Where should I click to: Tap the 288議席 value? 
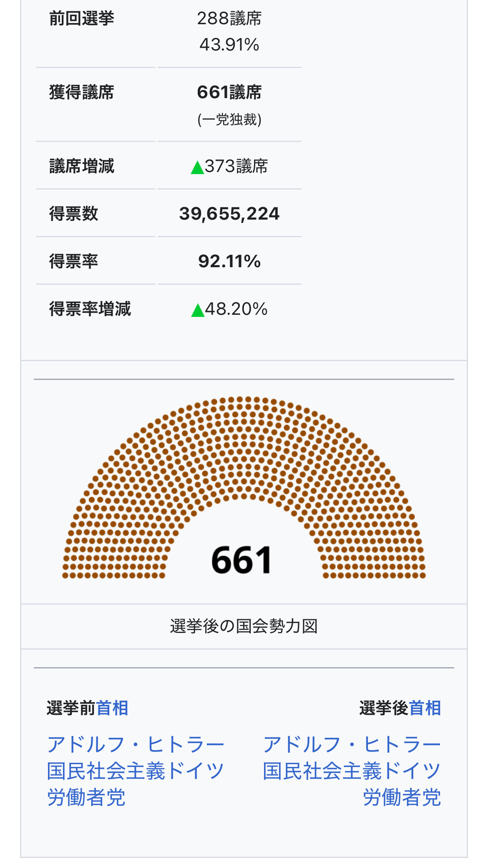(x=229, y=19)
